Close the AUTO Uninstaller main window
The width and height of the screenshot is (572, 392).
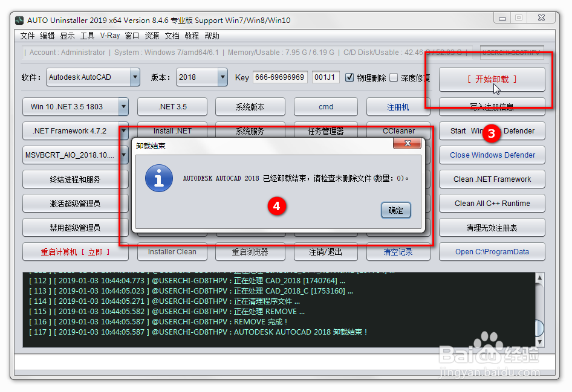coord(542,18)
